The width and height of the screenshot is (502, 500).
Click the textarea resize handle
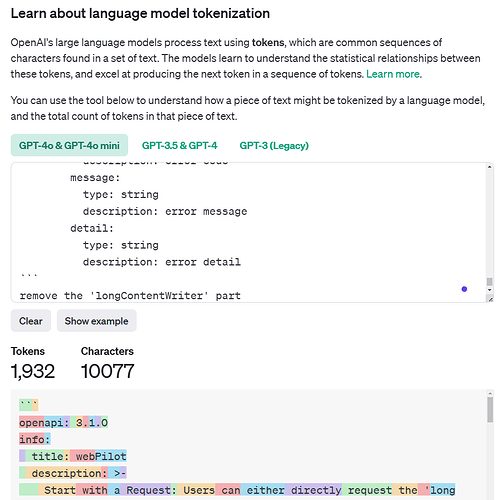point(490,299)
